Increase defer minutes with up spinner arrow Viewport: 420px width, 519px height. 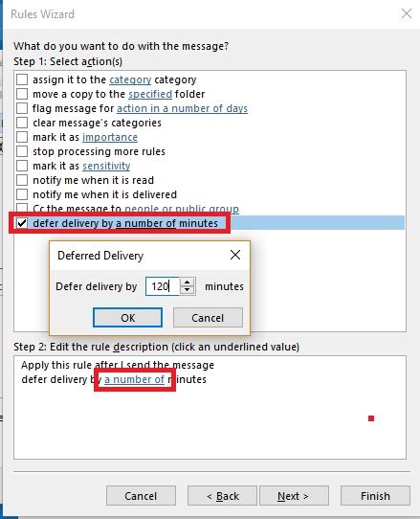pos(188,282)
